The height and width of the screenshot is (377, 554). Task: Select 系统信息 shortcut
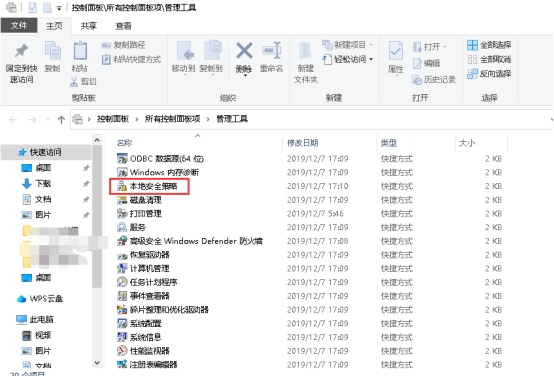[139, 337]
